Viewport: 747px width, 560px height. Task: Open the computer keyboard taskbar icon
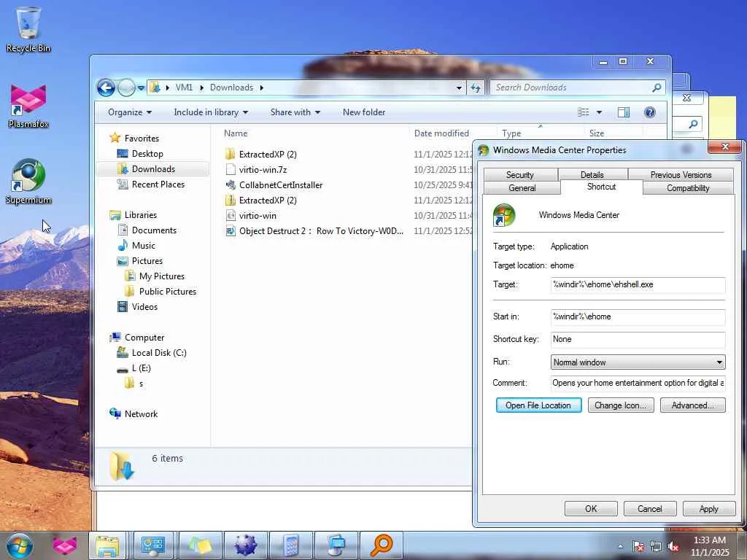pos(336,545)
